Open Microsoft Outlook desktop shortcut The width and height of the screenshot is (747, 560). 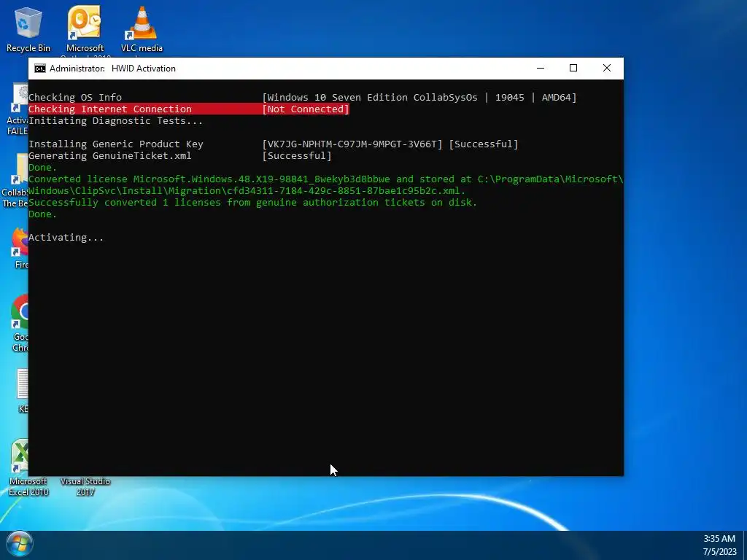[x=85, y=28]
